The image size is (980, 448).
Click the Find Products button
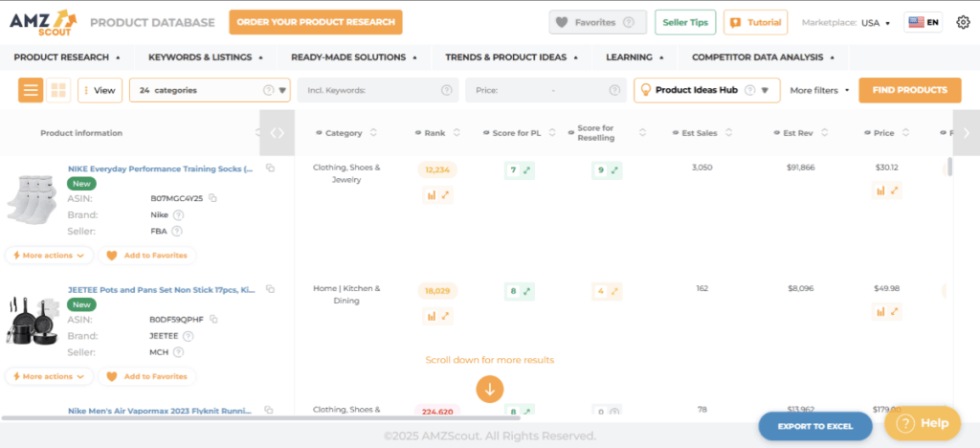(909, 91)
